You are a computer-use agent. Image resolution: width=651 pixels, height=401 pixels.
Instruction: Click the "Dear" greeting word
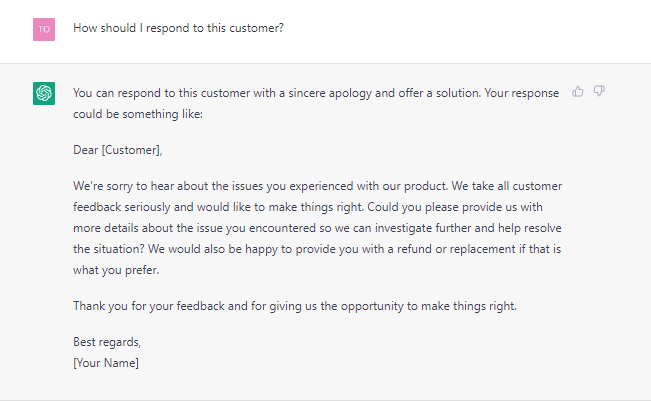[86, 150]
